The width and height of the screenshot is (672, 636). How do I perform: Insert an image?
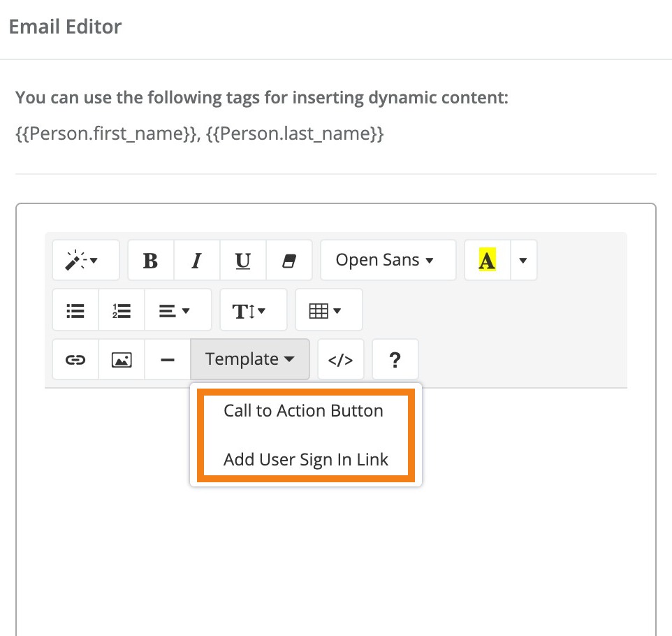coord(121,359)
